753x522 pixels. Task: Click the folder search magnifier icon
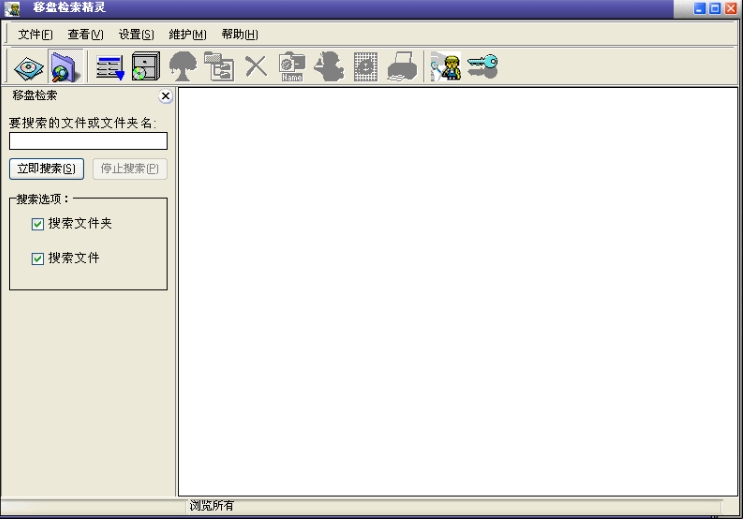[x=64, y=67]
